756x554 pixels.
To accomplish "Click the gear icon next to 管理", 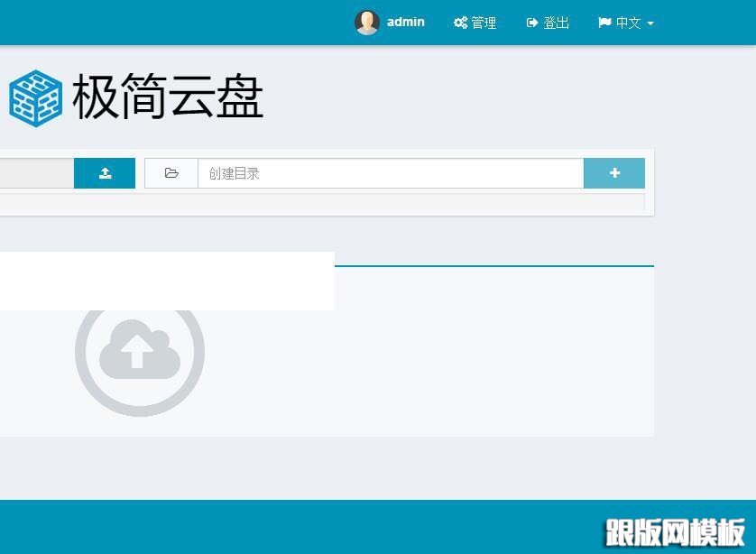I will 459,22.
